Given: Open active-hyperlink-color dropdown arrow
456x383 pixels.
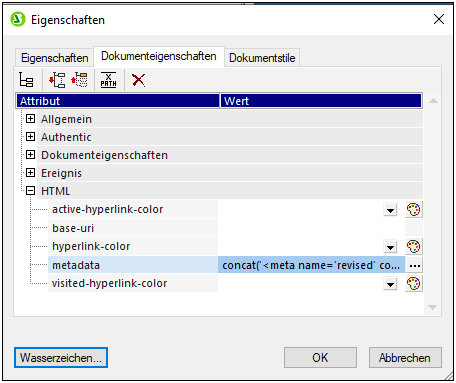Looking at the screenshot, I should (x=390, y=210).
